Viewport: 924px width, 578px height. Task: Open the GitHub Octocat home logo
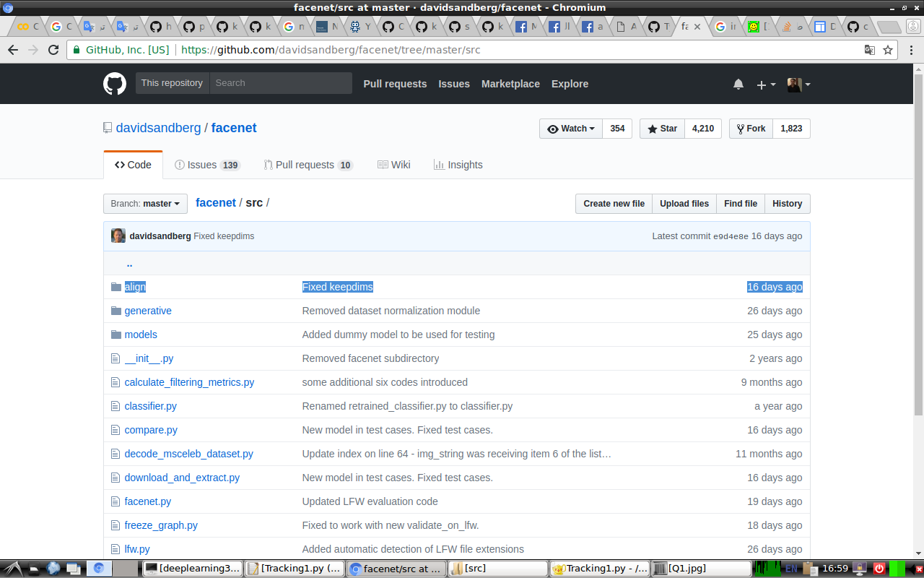(115, 84)
